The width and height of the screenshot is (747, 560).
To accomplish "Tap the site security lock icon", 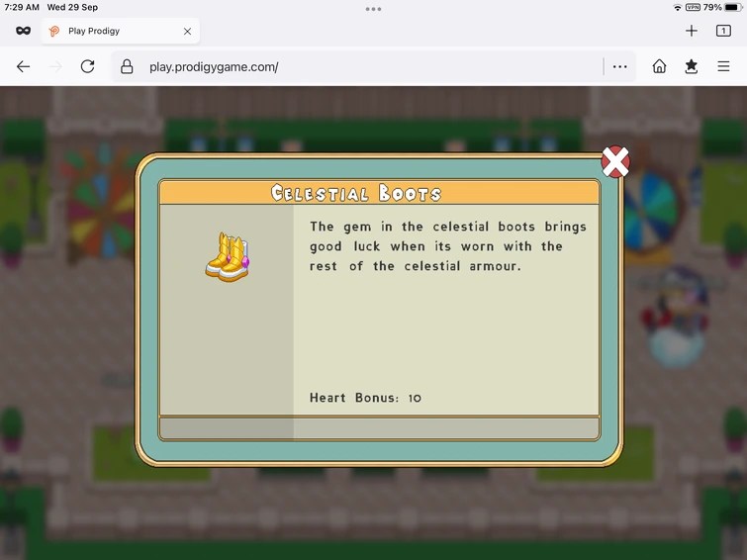I will tap(127, 66).
